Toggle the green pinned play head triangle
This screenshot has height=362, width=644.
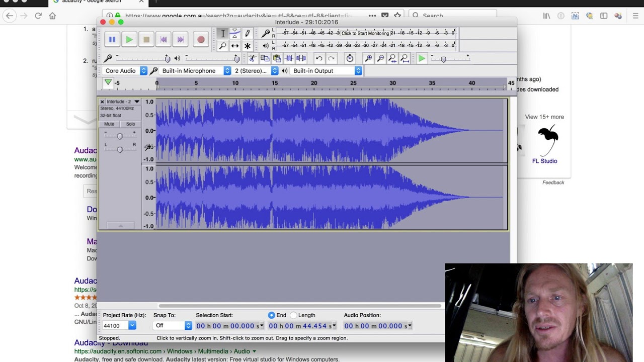click(108, 82)
